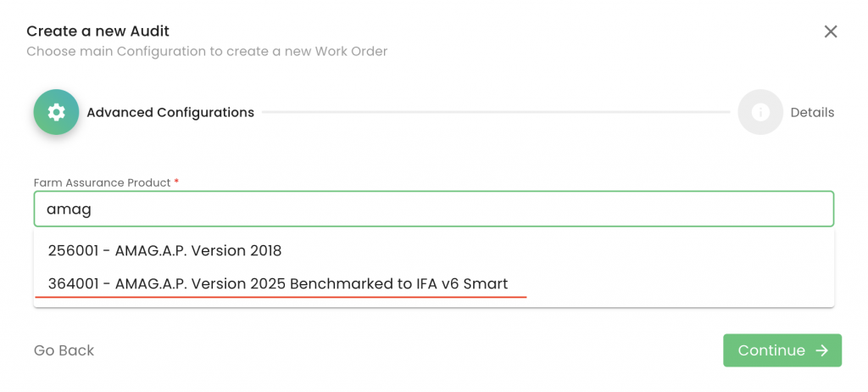Click the gear icon for Advanced Configurations
Image resolution: width=868 pixels, height=392 pixels.
tap(56, 112)
